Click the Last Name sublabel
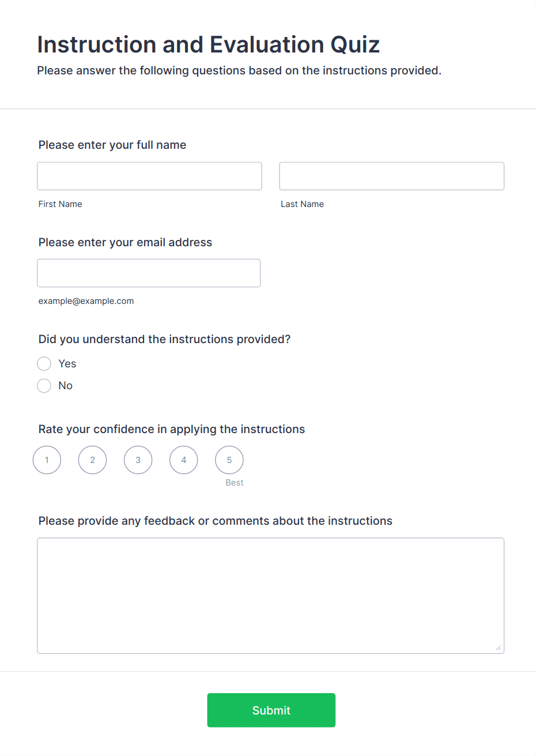The width and height of the screenshot is (536, 756). [x=302, y=204]
